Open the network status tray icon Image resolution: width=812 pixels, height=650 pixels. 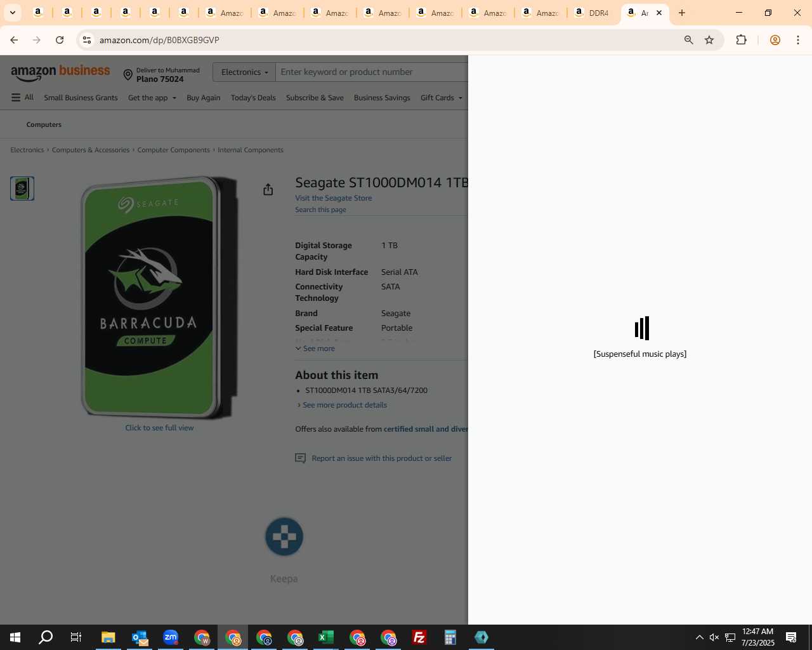[730, 637]
